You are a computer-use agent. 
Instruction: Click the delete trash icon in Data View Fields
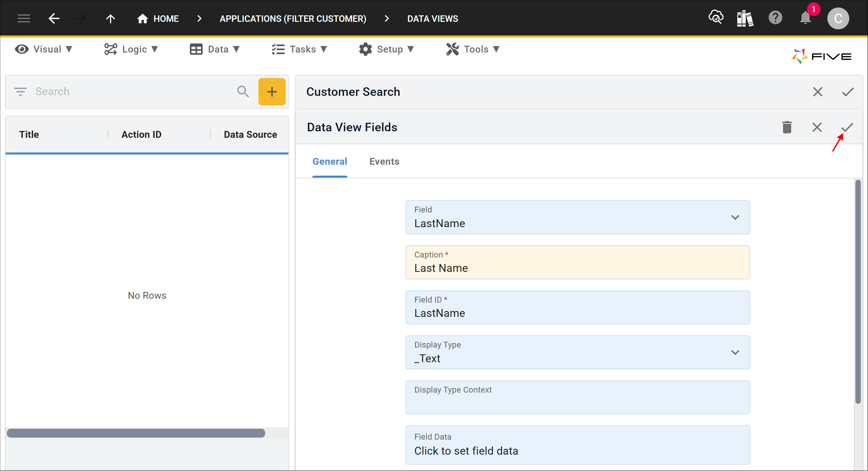pos(787,128)
